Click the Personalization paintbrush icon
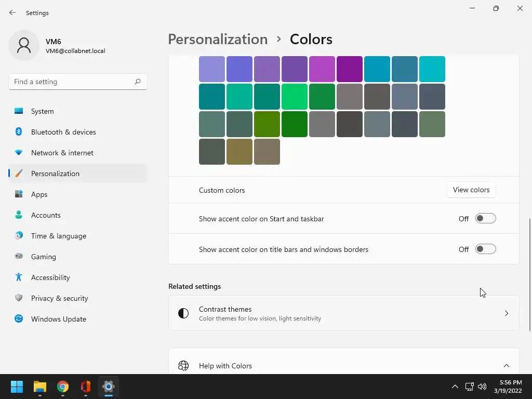The height and width of the screenshot is (399, 532). pos(19,174)
